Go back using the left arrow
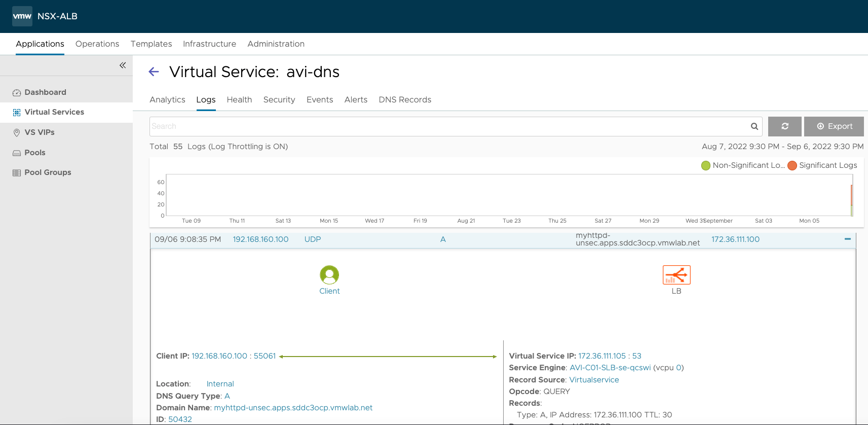Screen dimensions: 868x425 (154, 72)
